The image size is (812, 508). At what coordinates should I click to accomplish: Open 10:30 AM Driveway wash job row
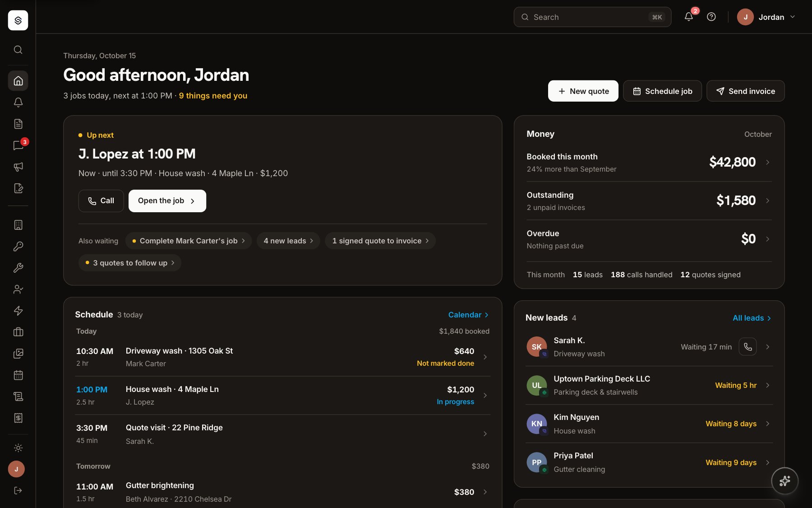click(282, 357)
